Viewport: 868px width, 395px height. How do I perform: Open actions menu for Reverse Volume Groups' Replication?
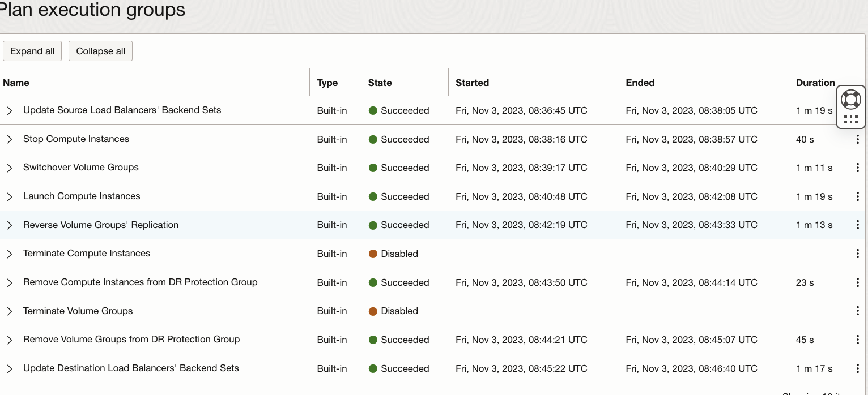(x=857, y=225)
